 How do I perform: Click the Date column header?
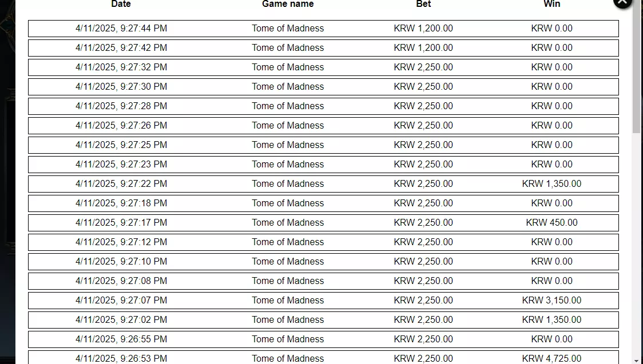click(x=121, y=4)
